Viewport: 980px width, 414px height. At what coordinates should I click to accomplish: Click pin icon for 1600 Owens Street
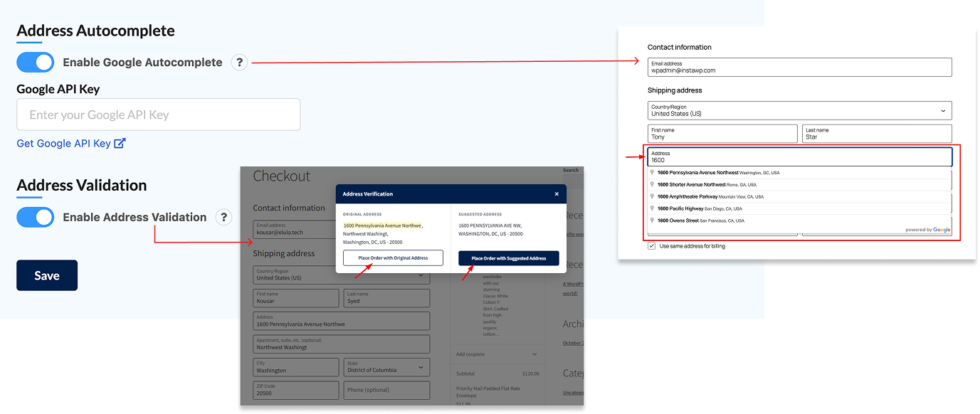(x=653, y=221)
